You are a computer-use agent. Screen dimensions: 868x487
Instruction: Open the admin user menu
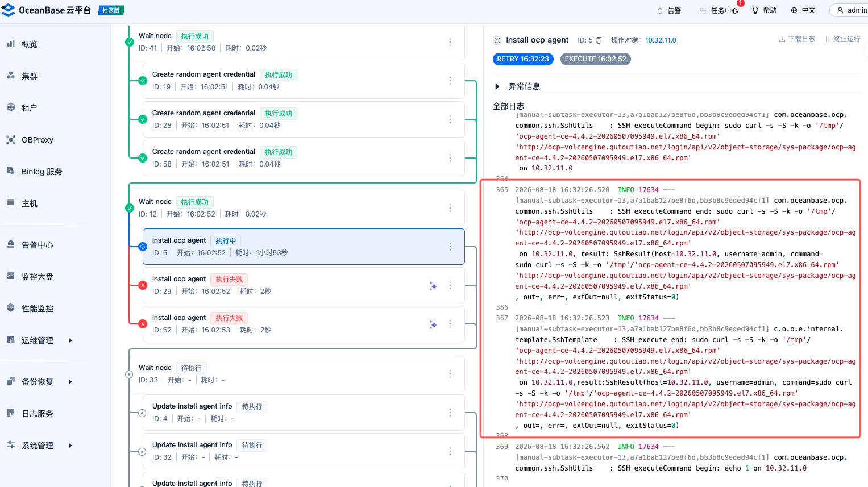[x=851, y=10]
